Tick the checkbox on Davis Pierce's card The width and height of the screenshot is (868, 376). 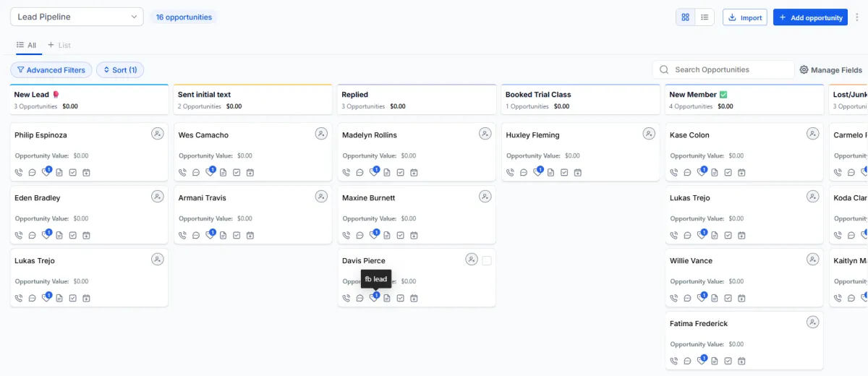point(487,260)
